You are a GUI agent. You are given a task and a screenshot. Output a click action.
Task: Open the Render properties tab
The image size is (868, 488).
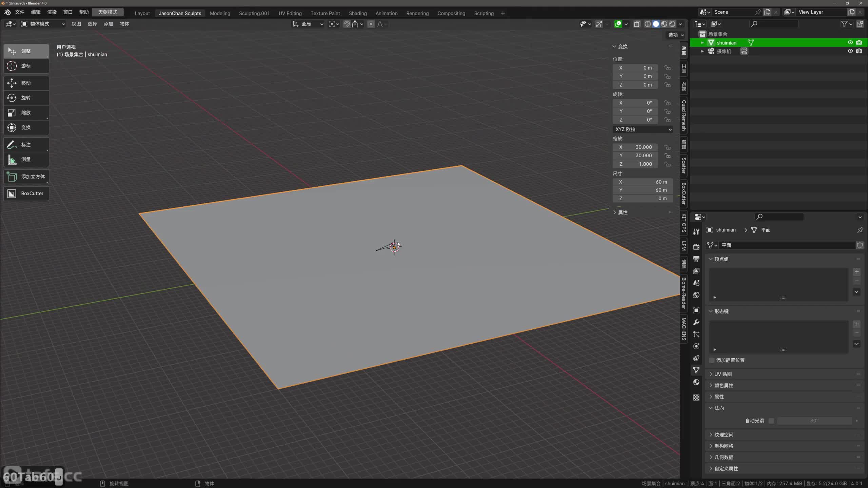coord(696,246)
